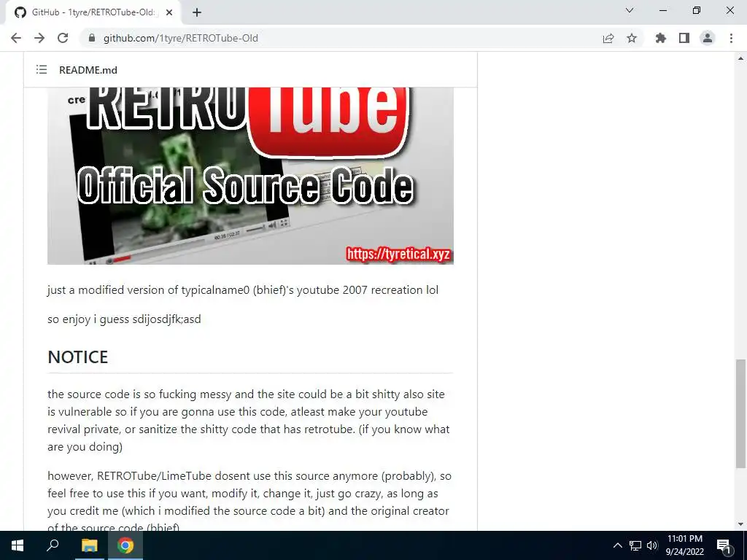Open the clock showing 11:01 PM
This screenshot has width=747, height=560.
(x=684, y=545)
